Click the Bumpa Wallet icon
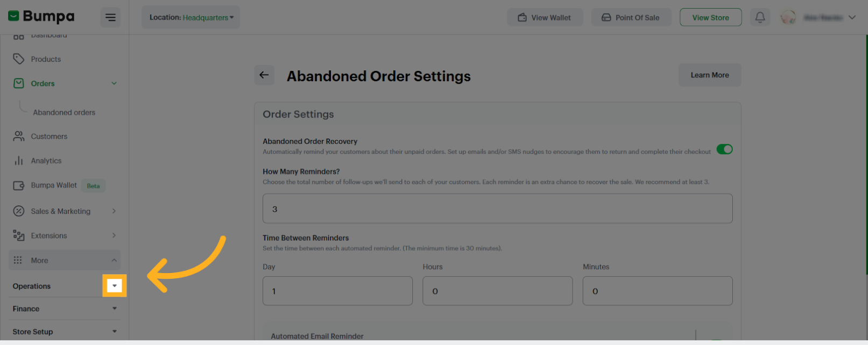Image resolution: width=868 pixels, height=345 pixels. (x=19, y=185)
